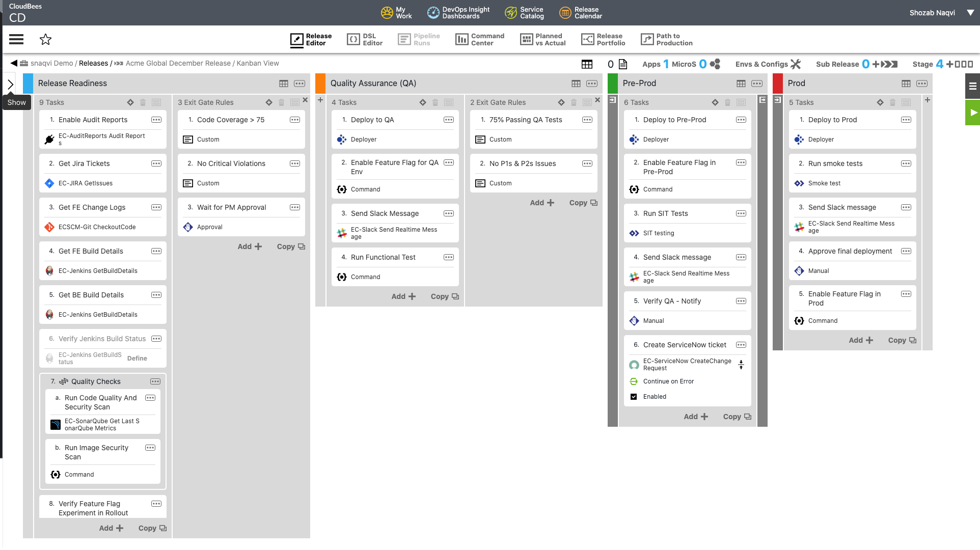Run the release with the green play button
Screen dimensions: 980x550
tap(973, 113)
